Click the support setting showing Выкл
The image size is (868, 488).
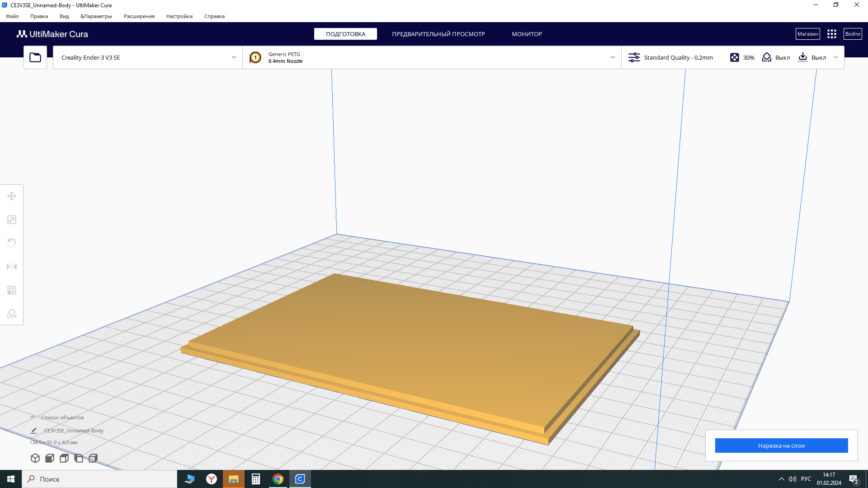776,57
